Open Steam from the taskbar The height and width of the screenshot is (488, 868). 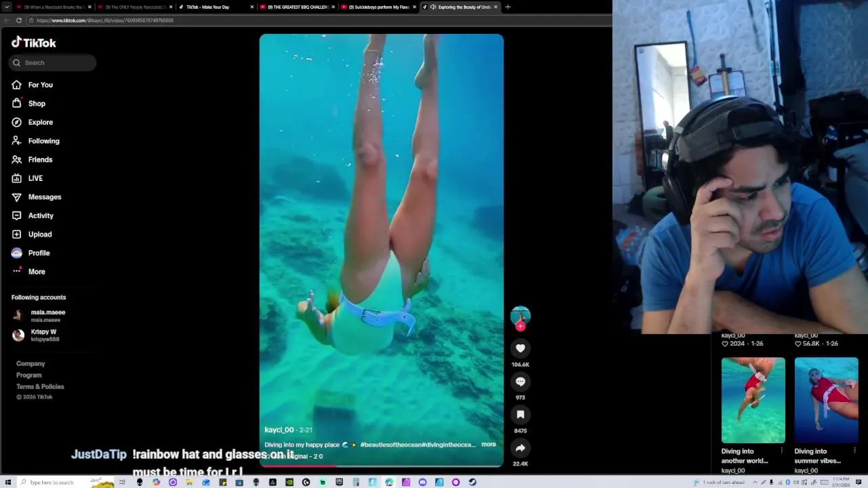click(472, 482)
